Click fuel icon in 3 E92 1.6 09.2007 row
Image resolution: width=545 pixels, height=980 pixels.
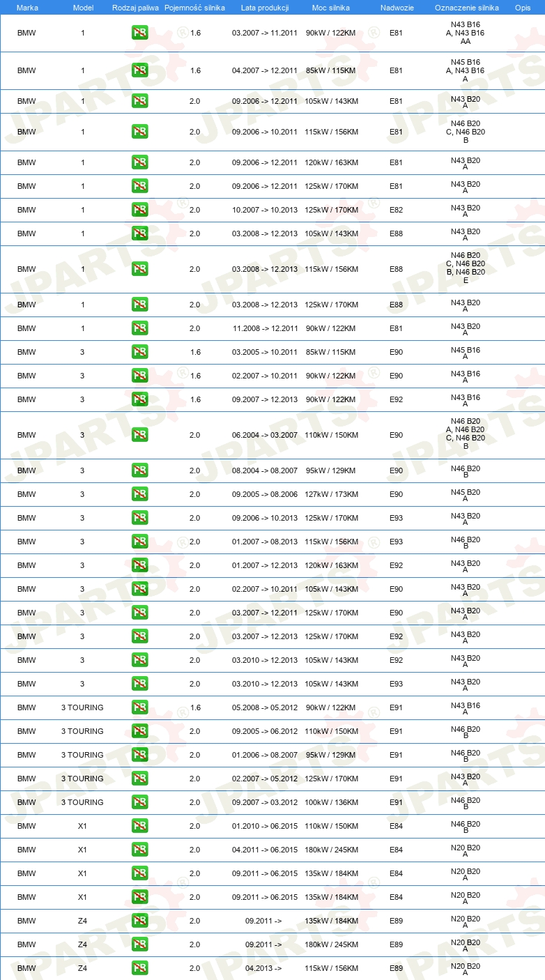[x=139, y=399]
